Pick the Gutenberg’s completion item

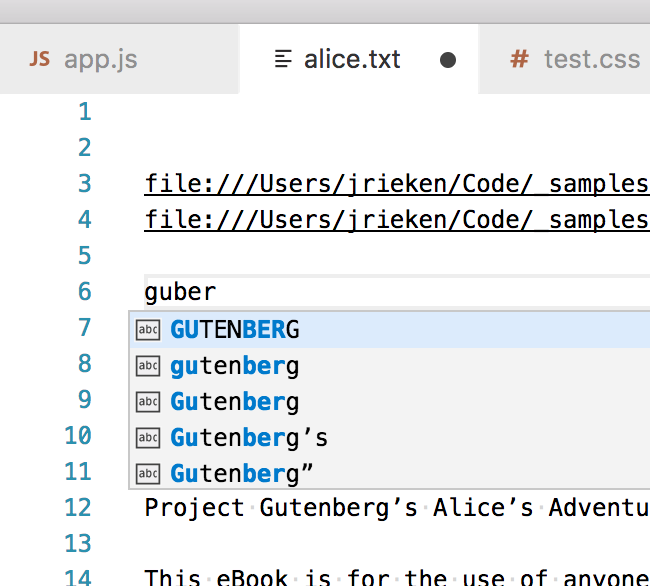pyautogui.click(x=390, y=438)
